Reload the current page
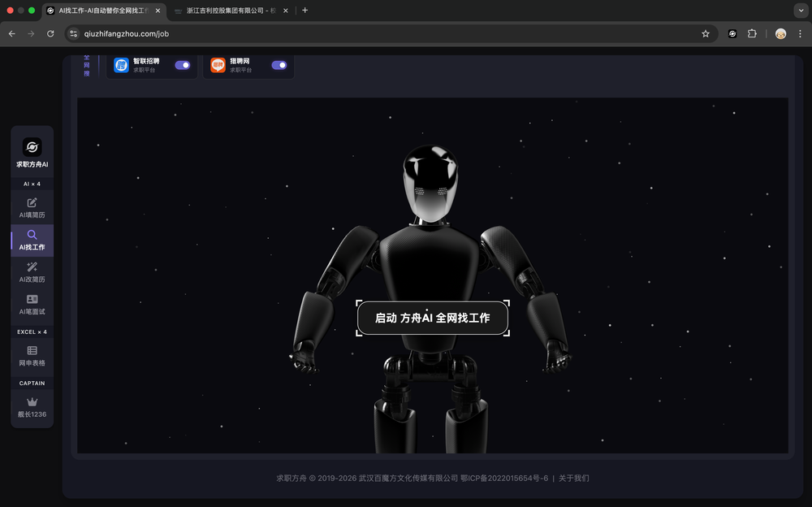This screenshot has height=507, width=812. click(50, 33)
